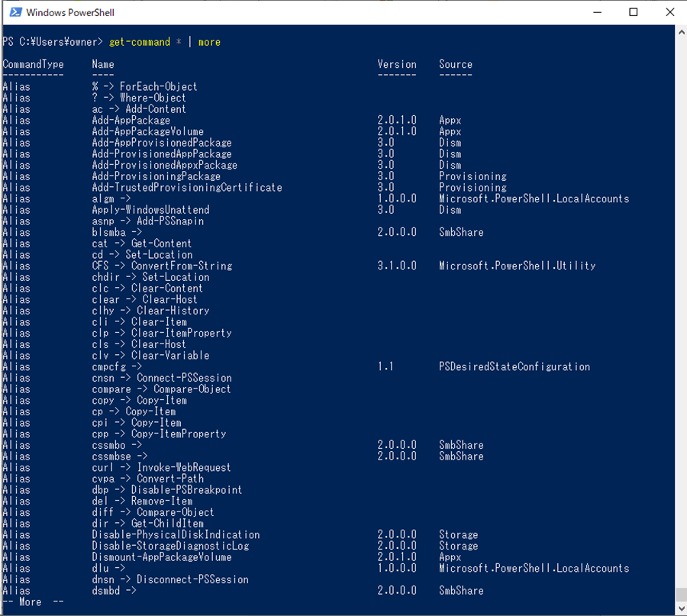Click "Add-TrustedProvisioningCertificate" in the Name column

point(187,188)
